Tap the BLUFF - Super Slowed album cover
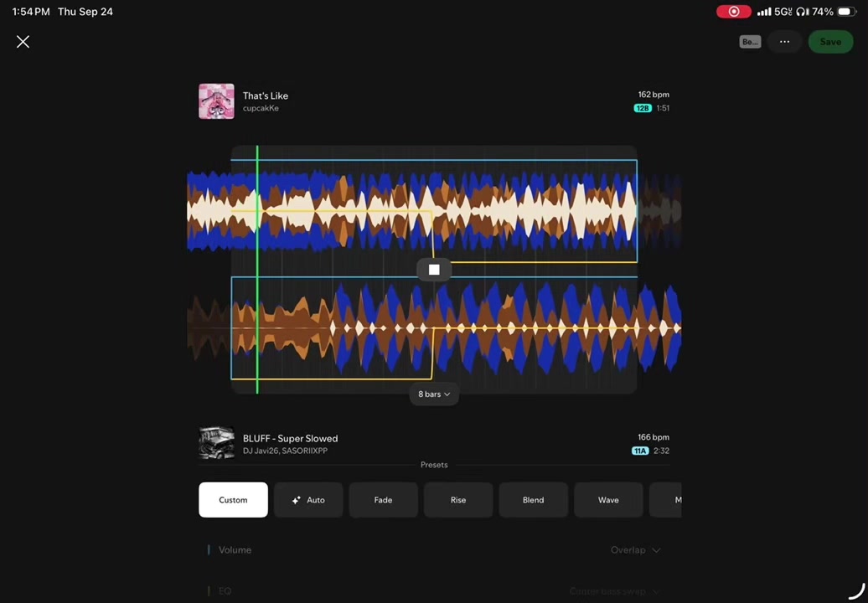 tap(216, 443)
